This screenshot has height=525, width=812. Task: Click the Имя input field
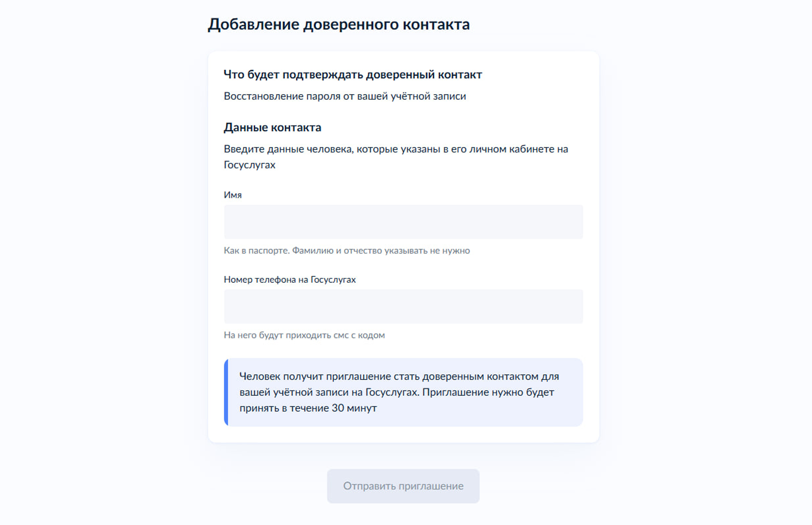coord(403,222)
